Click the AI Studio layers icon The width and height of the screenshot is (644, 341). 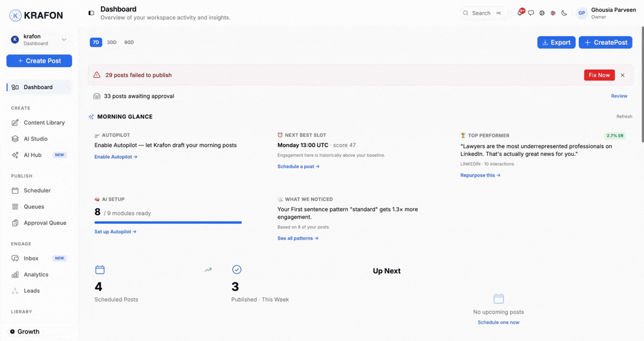15,138
